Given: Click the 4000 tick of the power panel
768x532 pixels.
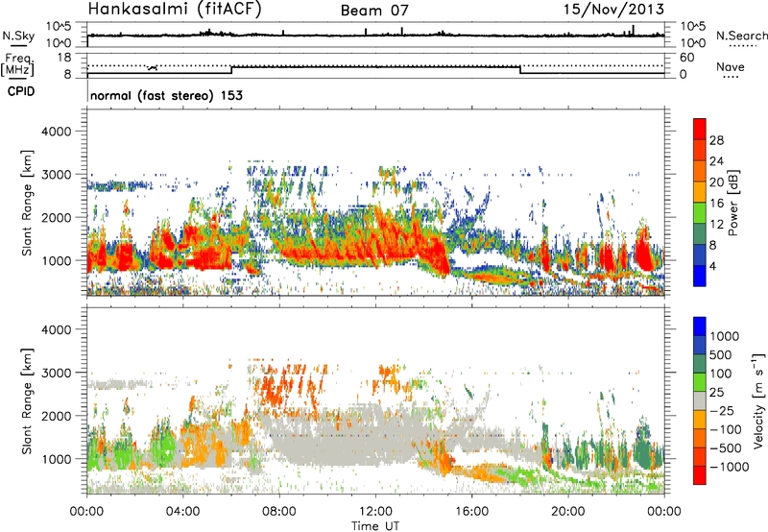Looking at the screenshot, I should pyautogui.click(x=57, y=132).
